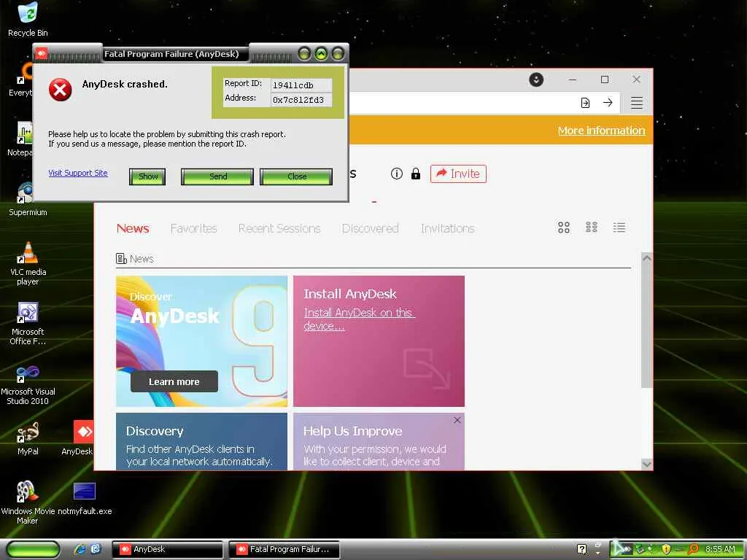Click the Report ID field value
747x560 pixels.
(x=301, y=85)
